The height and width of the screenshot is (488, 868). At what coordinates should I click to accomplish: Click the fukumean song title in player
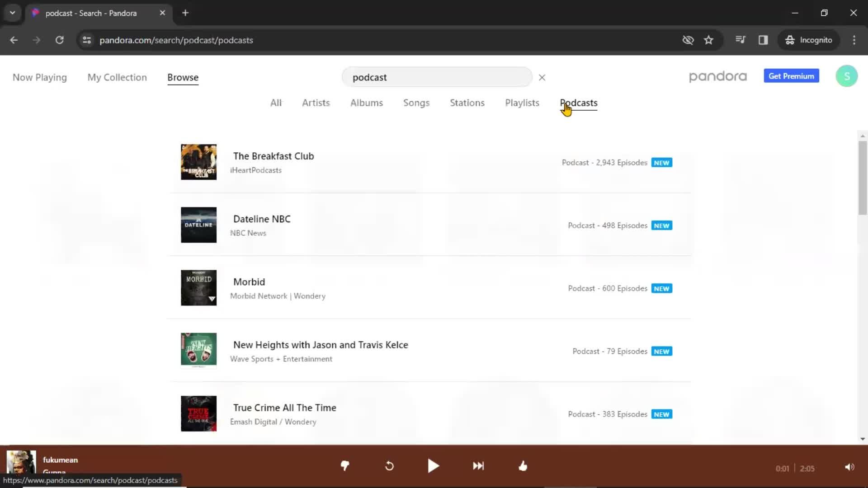click(61, 460)
